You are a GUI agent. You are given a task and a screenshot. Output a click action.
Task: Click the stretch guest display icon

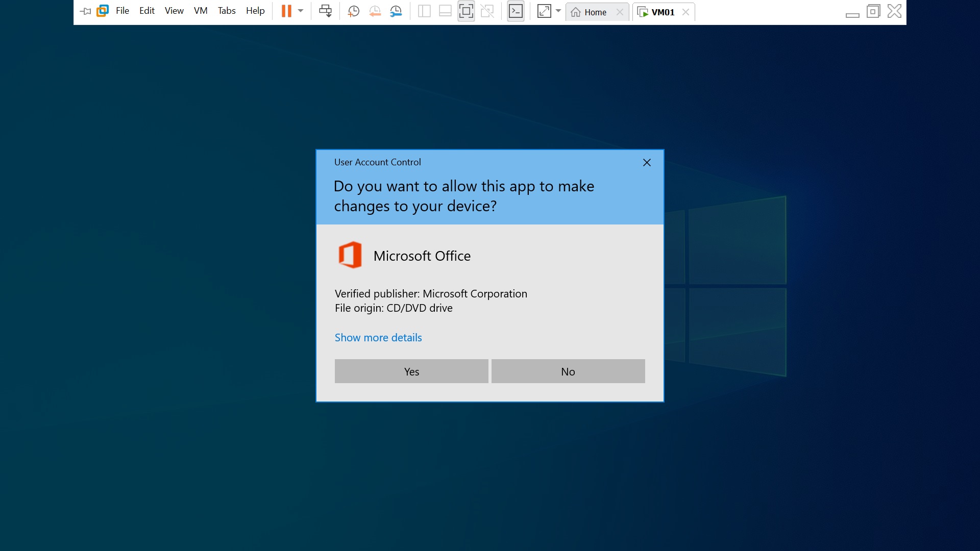click(x=544, y=11)
